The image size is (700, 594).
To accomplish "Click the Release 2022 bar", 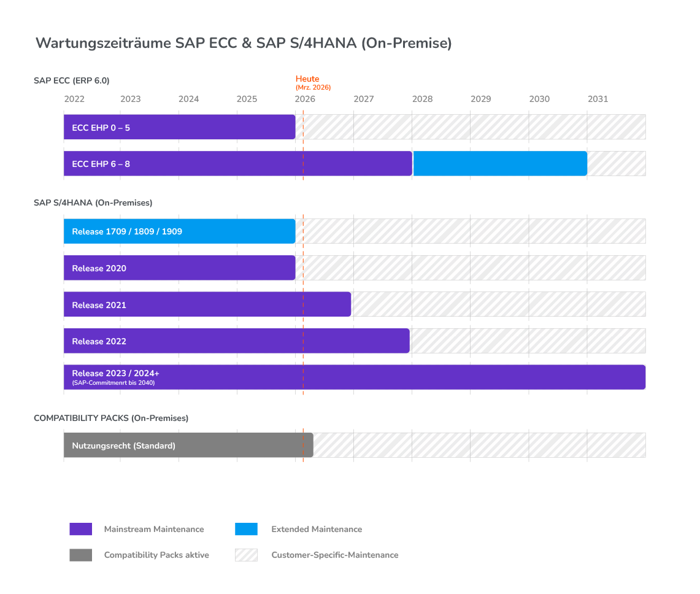I will (236, 341).
